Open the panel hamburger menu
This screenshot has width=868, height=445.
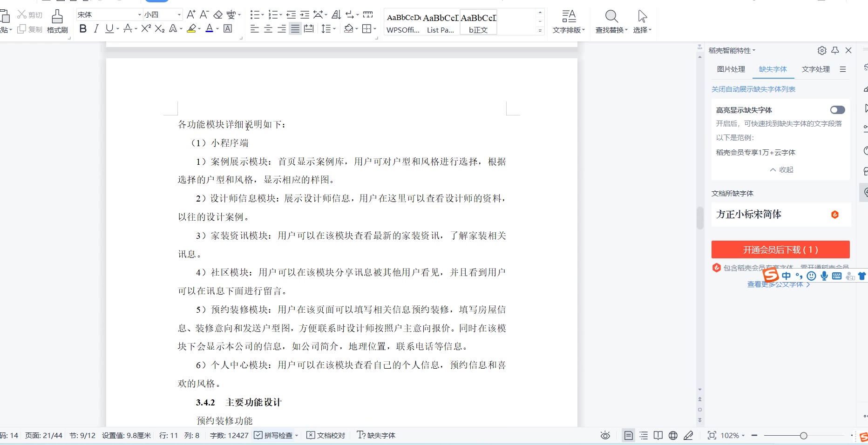(843, 69)
